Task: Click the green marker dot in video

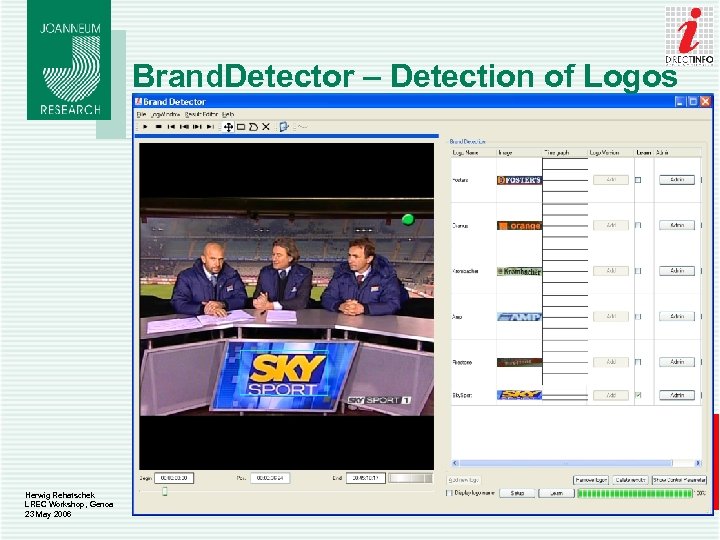Action: point(408,219)
